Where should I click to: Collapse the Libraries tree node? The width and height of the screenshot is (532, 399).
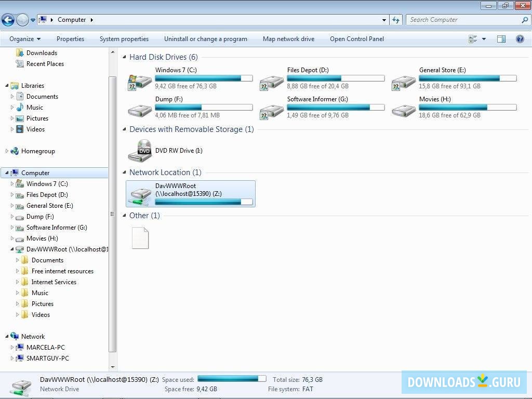(7, 86)
